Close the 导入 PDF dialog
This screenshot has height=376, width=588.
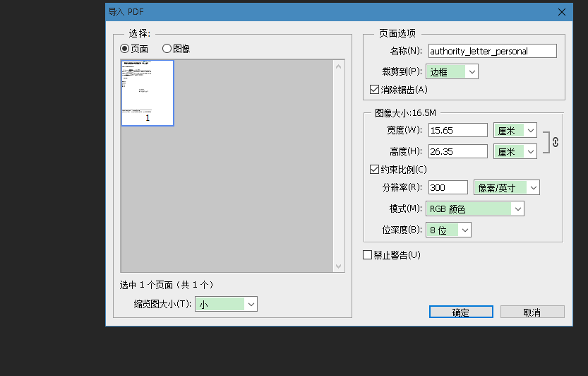click(x=562, y=12)
